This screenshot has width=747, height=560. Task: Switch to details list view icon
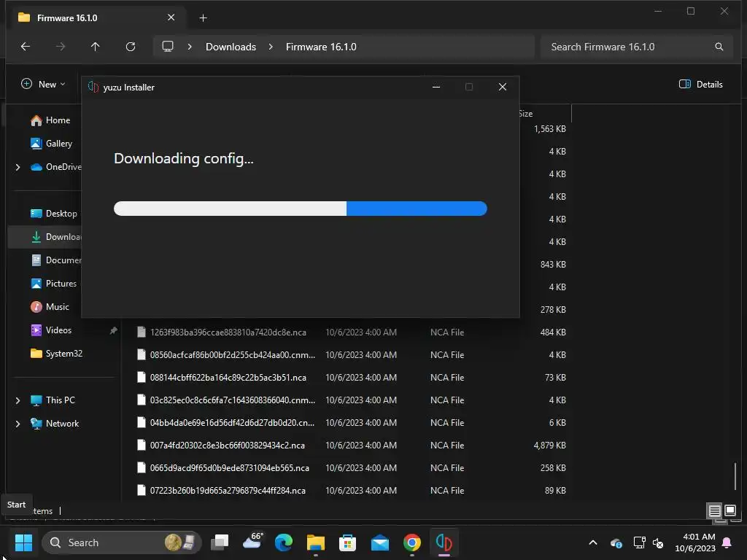coord(714,511)
